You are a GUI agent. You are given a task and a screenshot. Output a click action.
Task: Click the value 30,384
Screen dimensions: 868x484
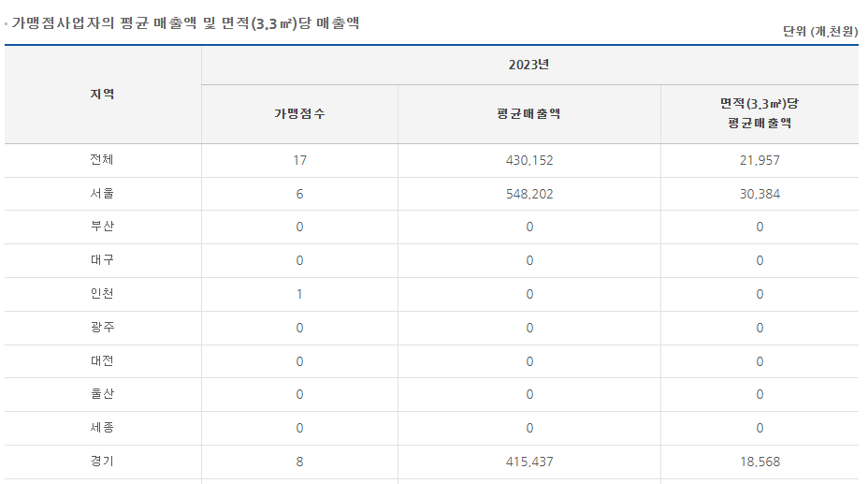[x=759, y=195]
